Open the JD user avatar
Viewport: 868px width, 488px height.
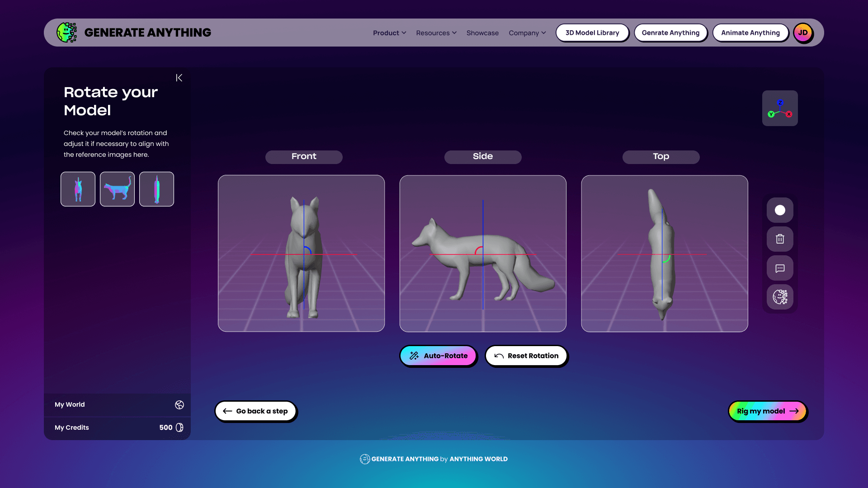[803, 33]
